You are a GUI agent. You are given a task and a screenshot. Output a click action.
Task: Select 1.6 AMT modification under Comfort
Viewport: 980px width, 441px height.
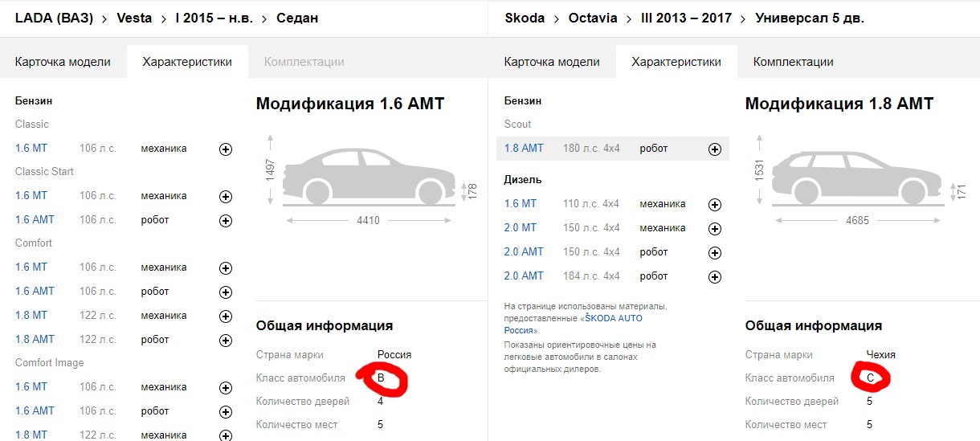[x=35, y=291]
